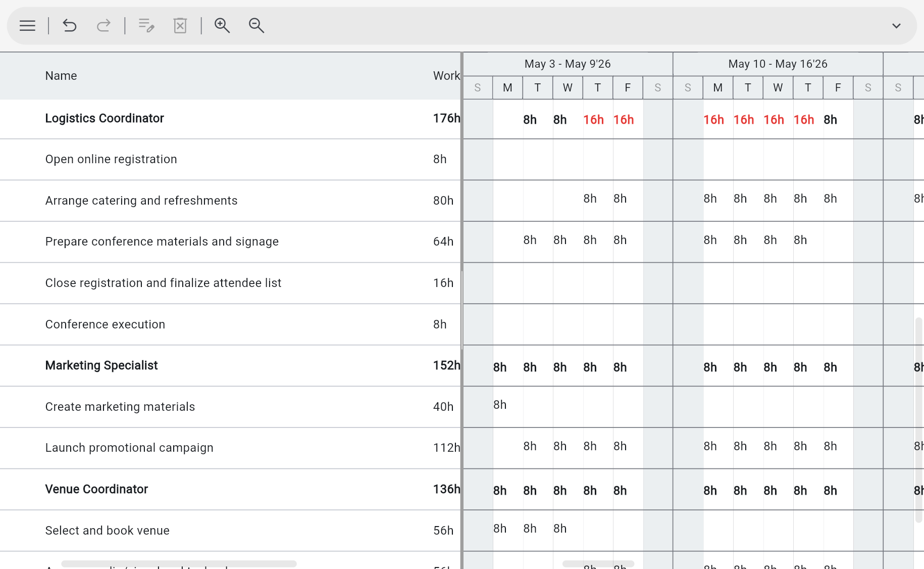Select the 'Launch promotional campaign' task
924x569 pixels.
(x=129, y=448)
